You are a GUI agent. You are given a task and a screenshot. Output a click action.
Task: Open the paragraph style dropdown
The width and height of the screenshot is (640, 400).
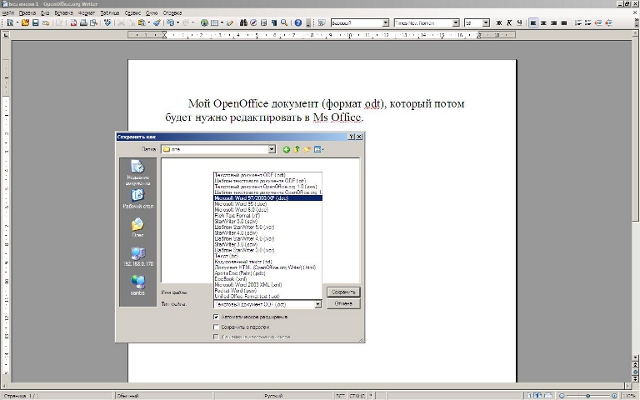[x=385, y=23]
